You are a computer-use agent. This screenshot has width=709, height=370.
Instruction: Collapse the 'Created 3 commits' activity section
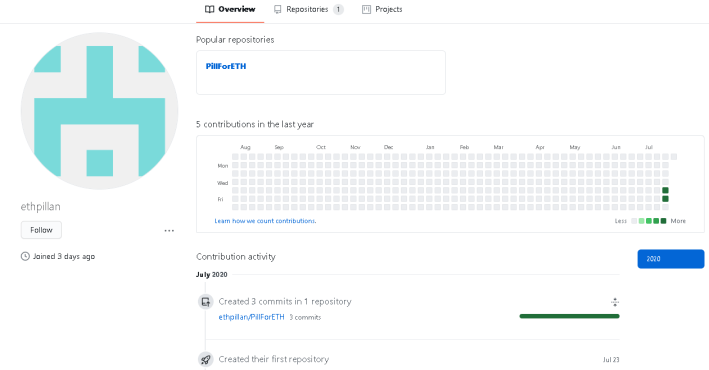tap(615, 302)
